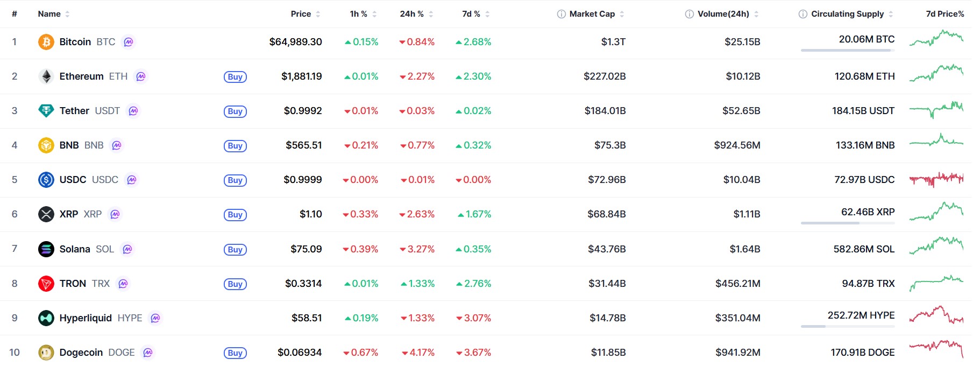
Task: Click the Buy button for XRP
Action: point(235,215)
